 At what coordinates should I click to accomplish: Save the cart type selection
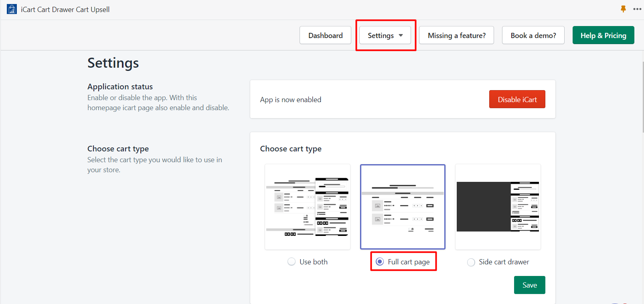(529, 285)
